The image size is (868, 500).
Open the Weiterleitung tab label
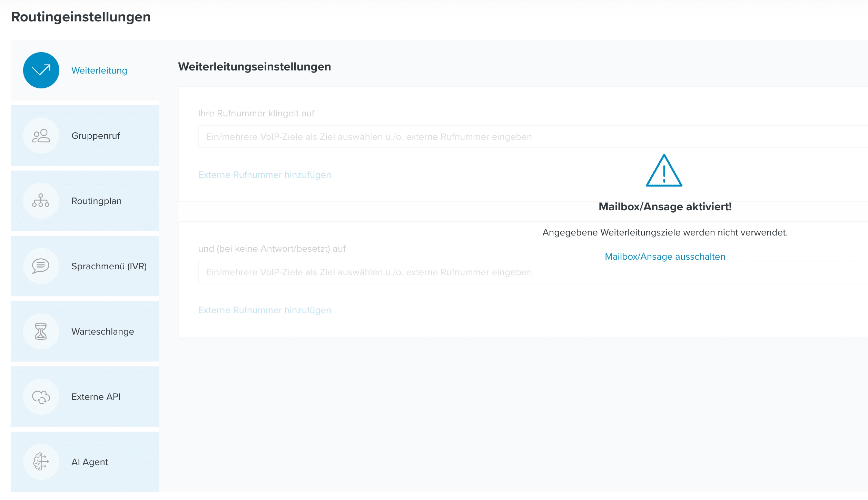coord(99,70)
